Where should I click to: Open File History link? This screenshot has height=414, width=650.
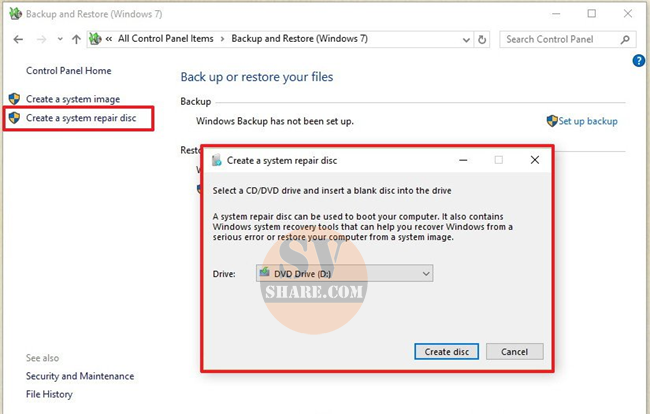[49, 394]
